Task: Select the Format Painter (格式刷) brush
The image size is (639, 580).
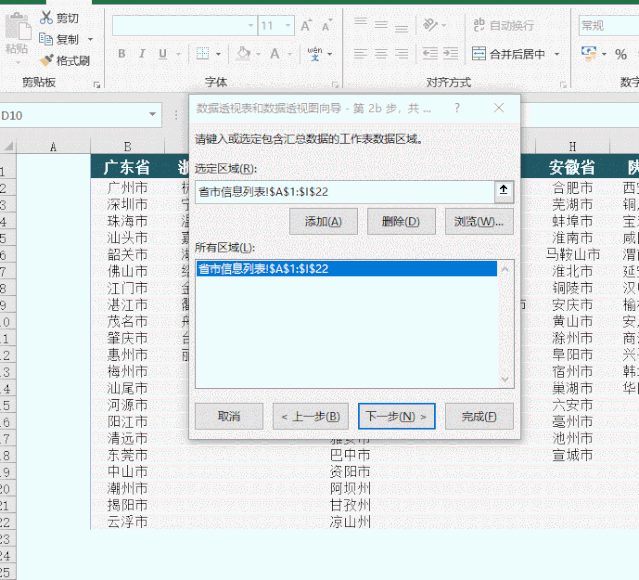Action: 46,60
